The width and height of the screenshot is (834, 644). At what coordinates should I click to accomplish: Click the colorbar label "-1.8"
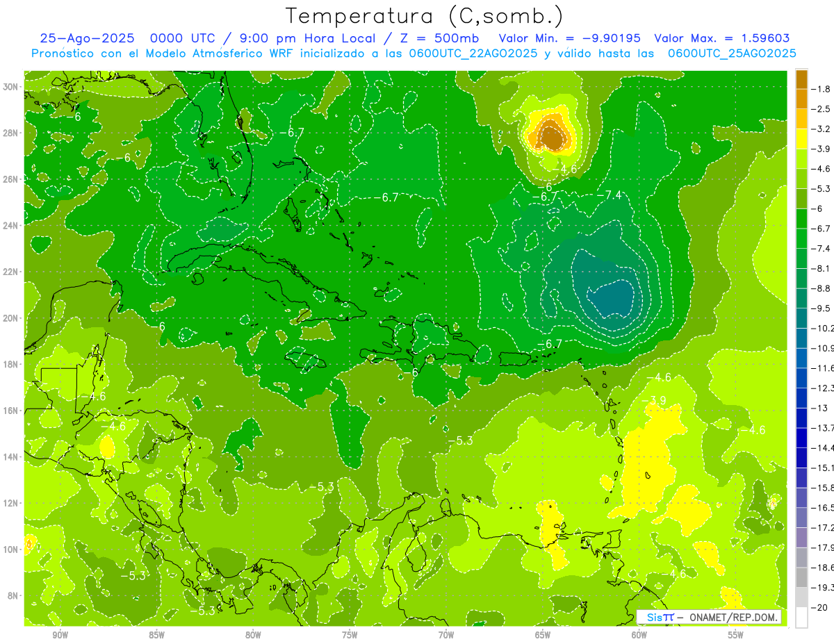coord(822,89)
